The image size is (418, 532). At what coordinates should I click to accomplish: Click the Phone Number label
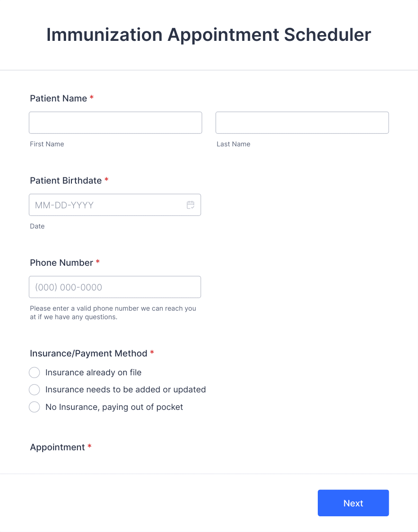(x=61, y=263)
